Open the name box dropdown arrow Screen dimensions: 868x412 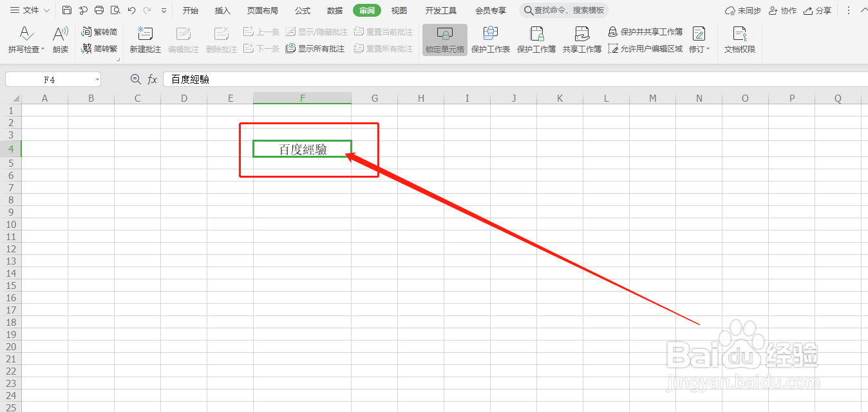pyautogui.click(x=97, y=80)
